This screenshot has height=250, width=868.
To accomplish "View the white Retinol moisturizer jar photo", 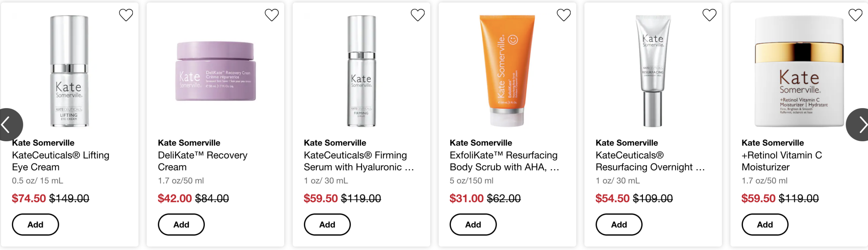I will 799,71.
